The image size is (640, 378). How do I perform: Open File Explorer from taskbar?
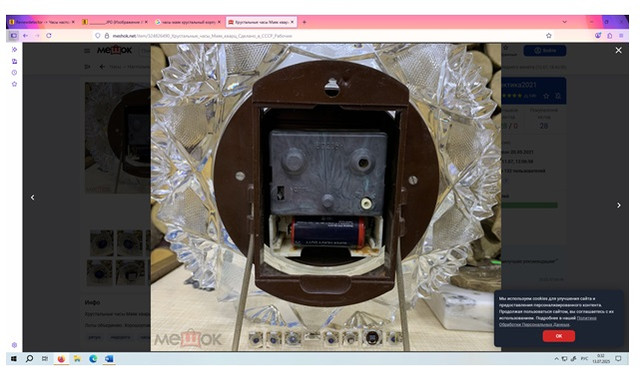77,359
